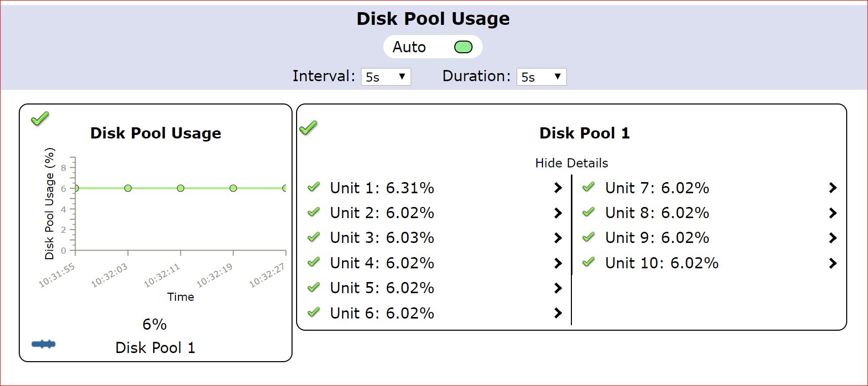Click the Disk Pool Usage panel status checkmark
This screenshot has width=868, height=386.
pyautogui.click(x=40, y=119)
